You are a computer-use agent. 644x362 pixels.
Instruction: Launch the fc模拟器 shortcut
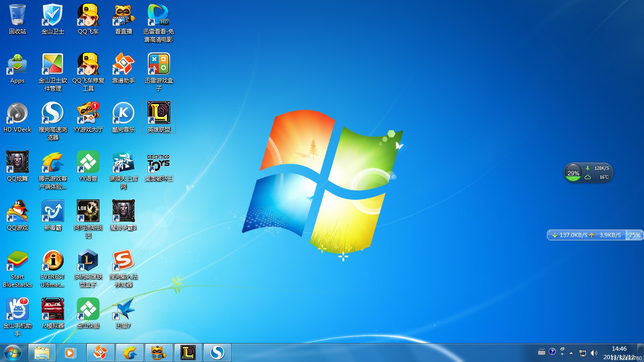click(x=53, y=313)
